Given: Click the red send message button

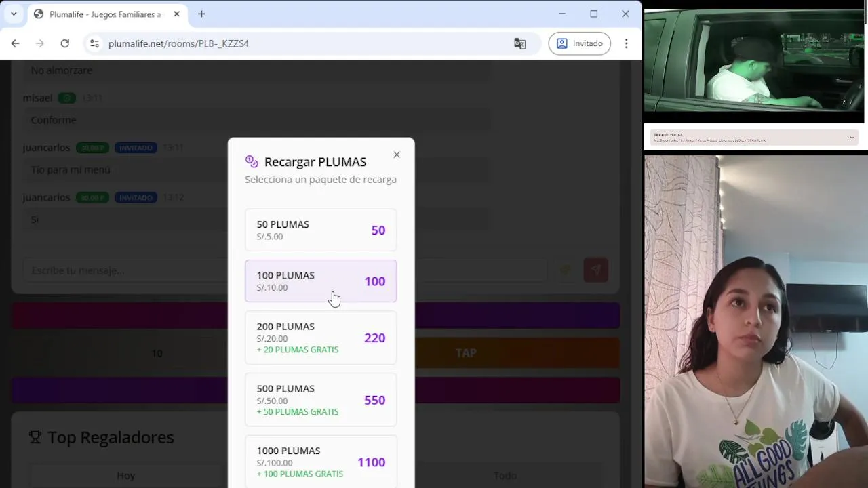Looking at the screenshot, I should [595, 270].
